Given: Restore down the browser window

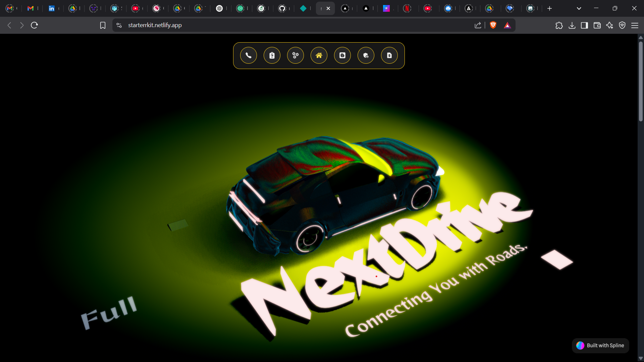Looking at the screenshot, I should click(x=615, y=8).
